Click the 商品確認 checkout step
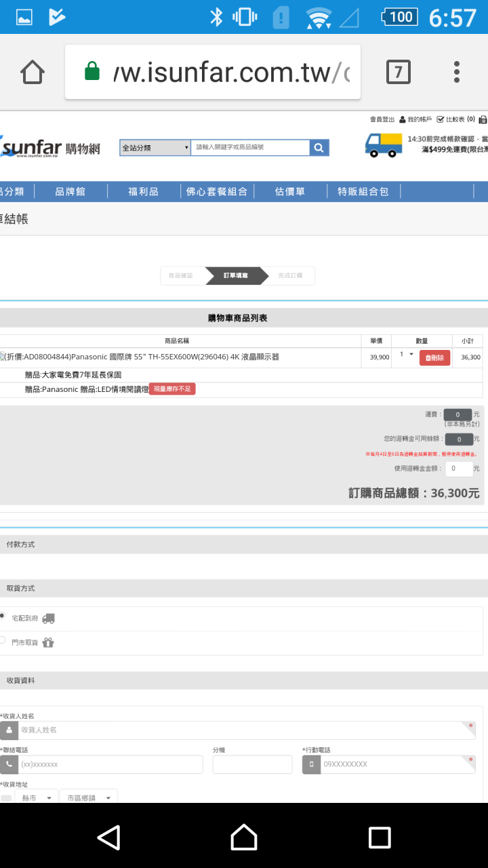Image resolution: width=488 pixels, height=868 pixels. click(x=180, y=276)
